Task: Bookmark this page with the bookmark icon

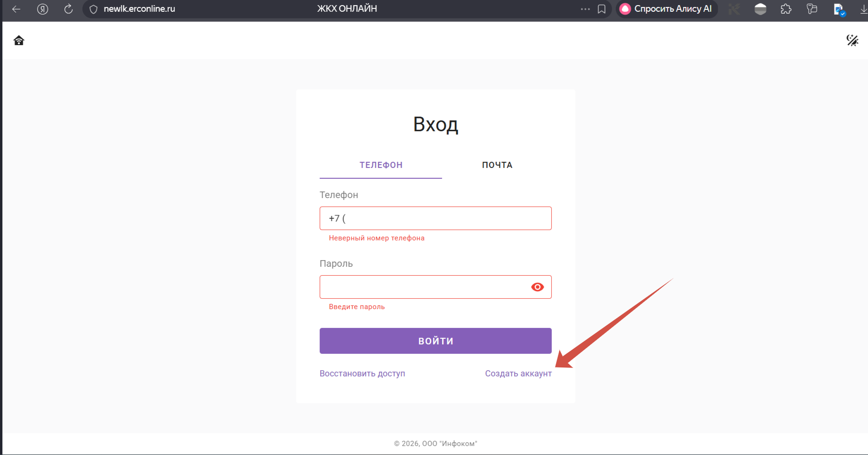Action: (602, 9)
